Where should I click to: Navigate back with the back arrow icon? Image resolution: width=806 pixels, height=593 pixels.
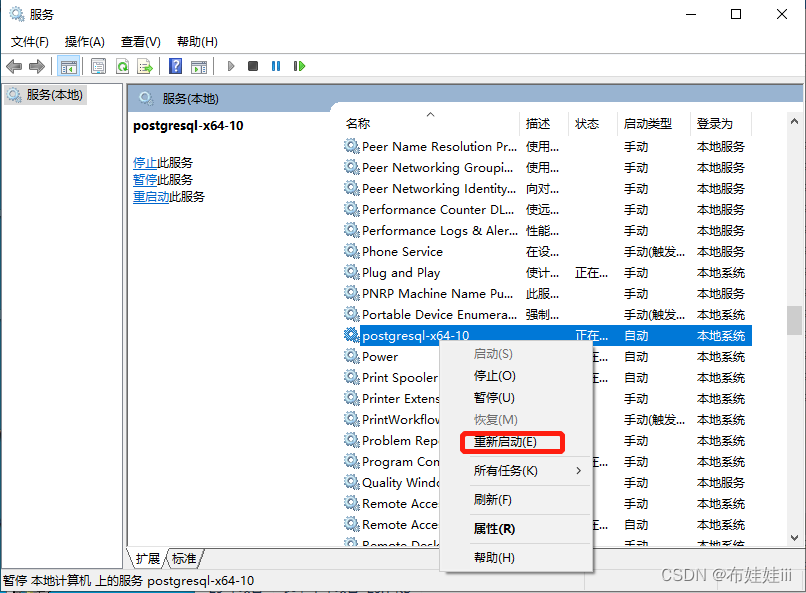pos(14,66)
